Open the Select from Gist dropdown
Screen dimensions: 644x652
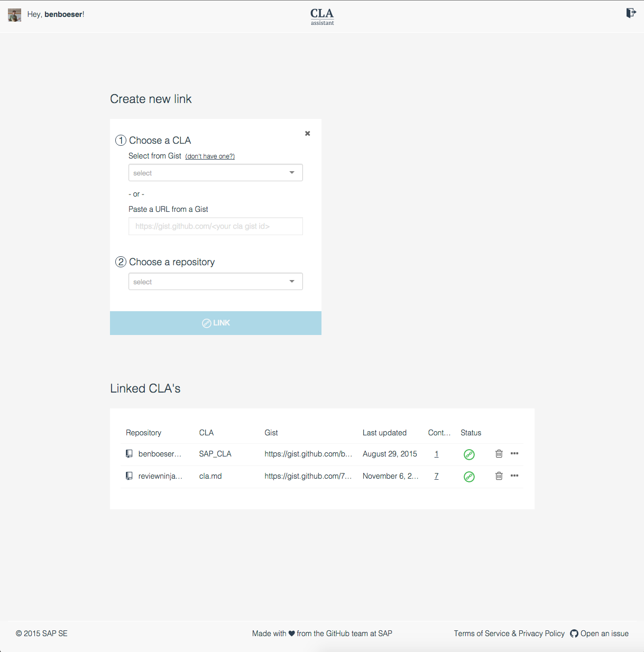coord(216,173)
